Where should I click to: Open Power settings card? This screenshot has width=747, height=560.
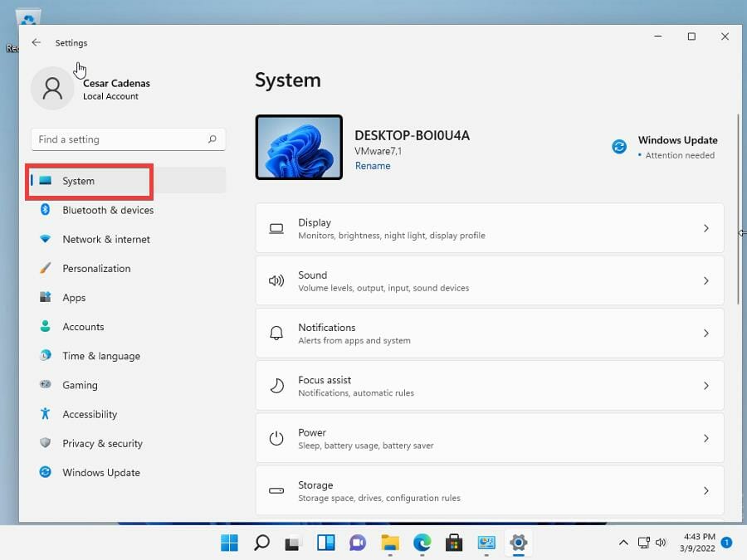[490, 438]
